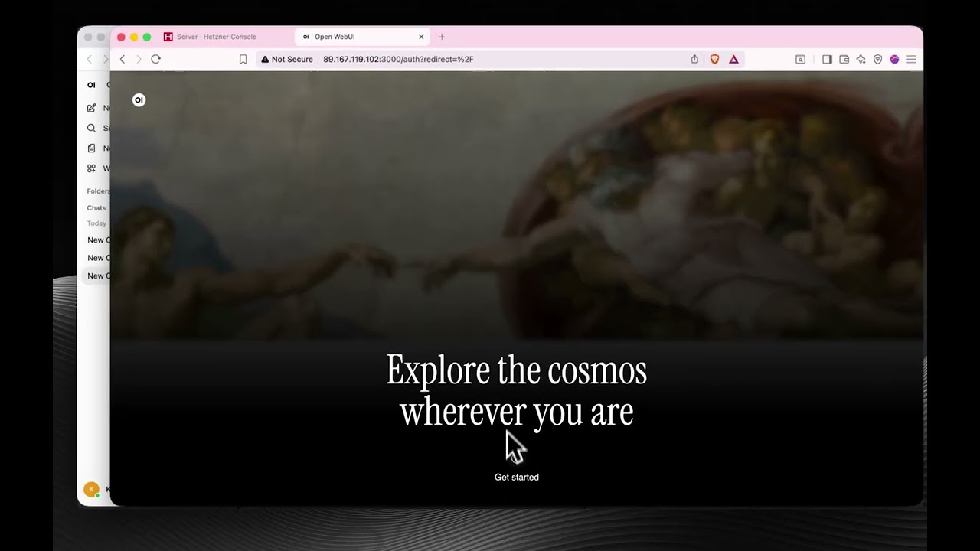Open the Brave VPN shield icon

click(x=877, y=59)
